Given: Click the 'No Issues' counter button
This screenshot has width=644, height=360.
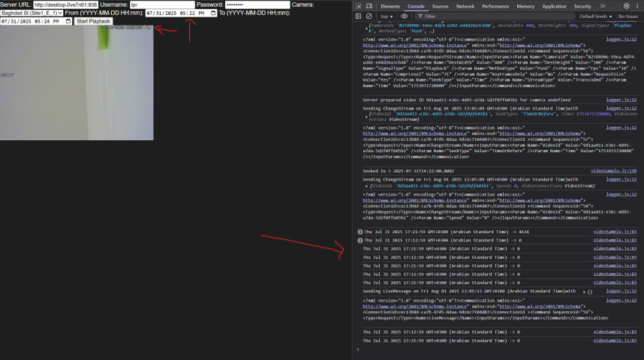Looking at the screenshot, I should [x=628, y=16].
